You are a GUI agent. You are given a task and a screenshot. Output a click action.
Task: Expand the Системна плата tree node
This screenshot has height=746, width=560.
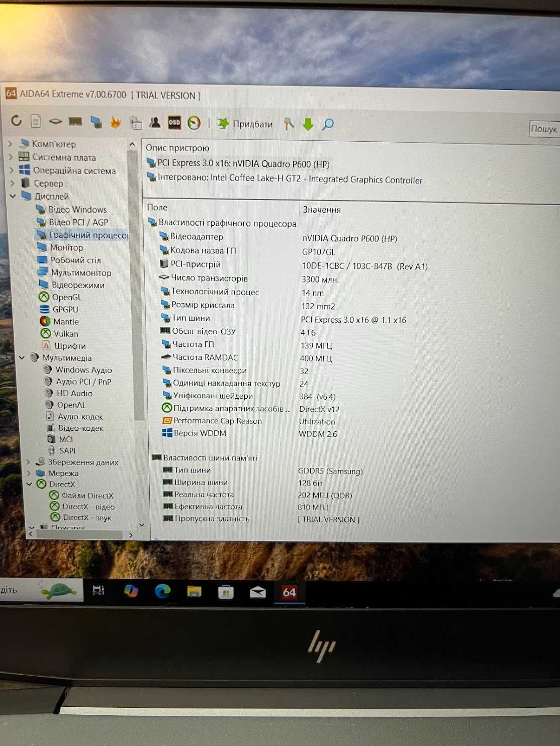11,157
